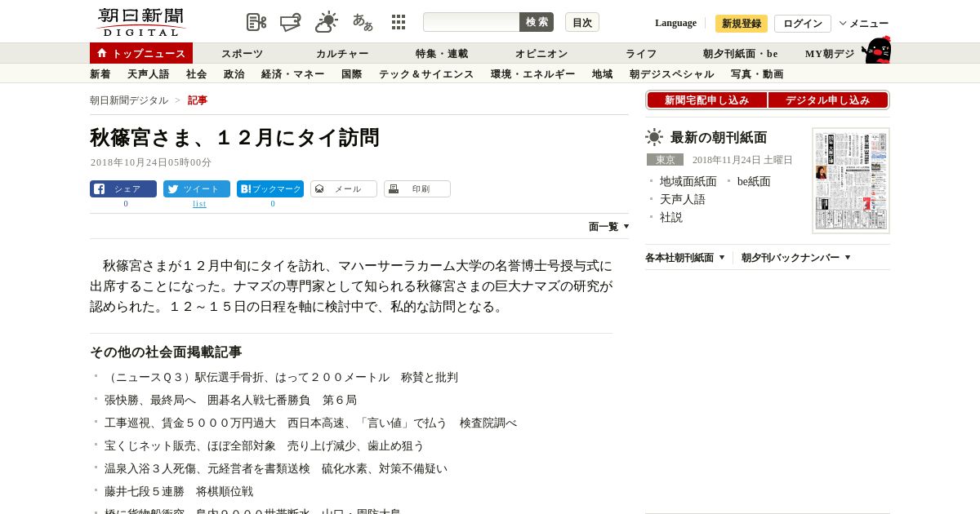Switch to カルチャー tab
The height and width of the screenshot is (514, 980).
tap(342, 54)
